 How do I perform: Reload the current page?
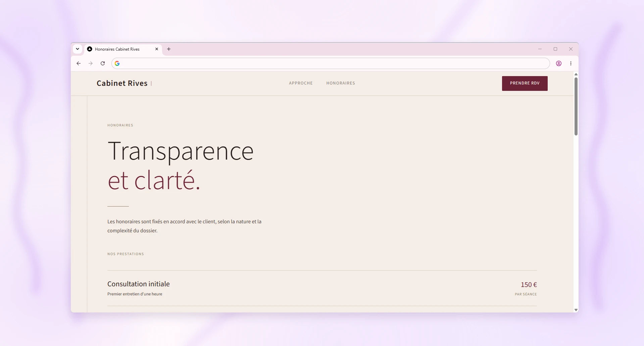pyautogui.click(x=103, y=63)
